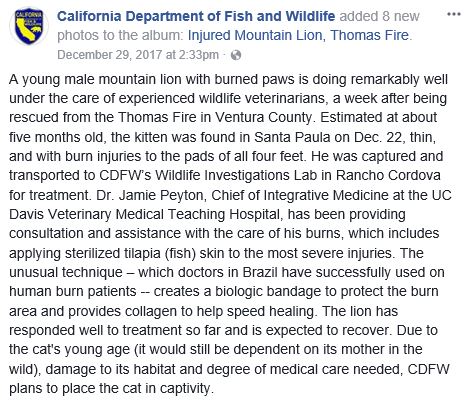
Task: Click the name 'Dr. Jamie Peyton' in post
Action: (150, 195)
